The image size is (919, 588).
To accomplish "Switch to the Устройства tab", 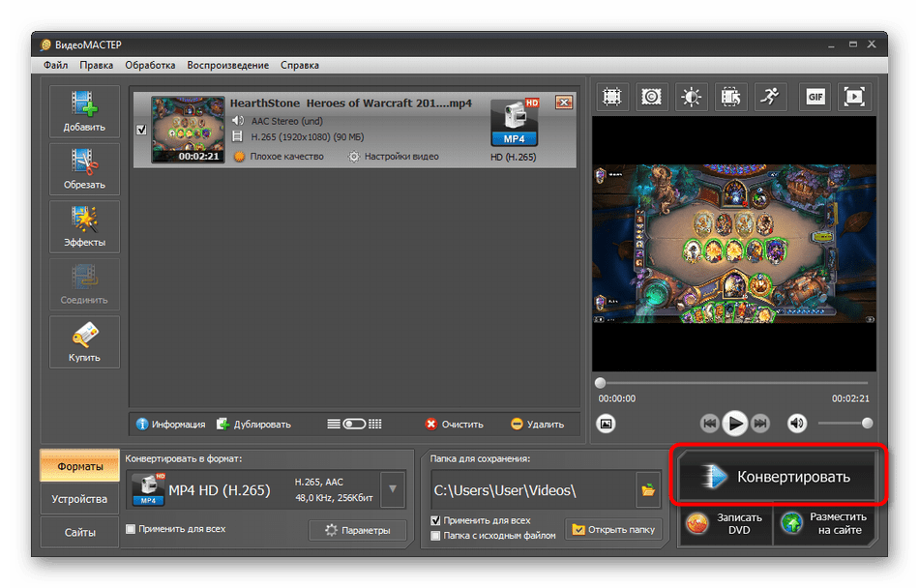I will coord(79,499).
